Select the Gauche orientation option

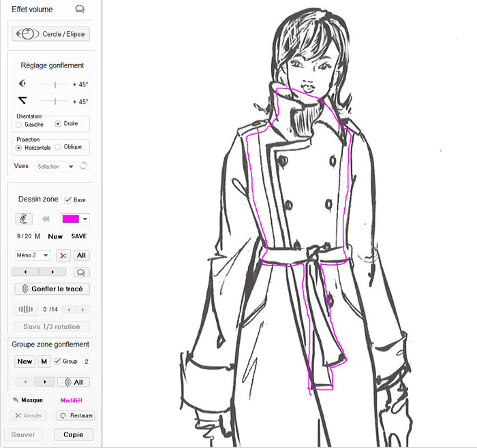[x=20, y=124]
